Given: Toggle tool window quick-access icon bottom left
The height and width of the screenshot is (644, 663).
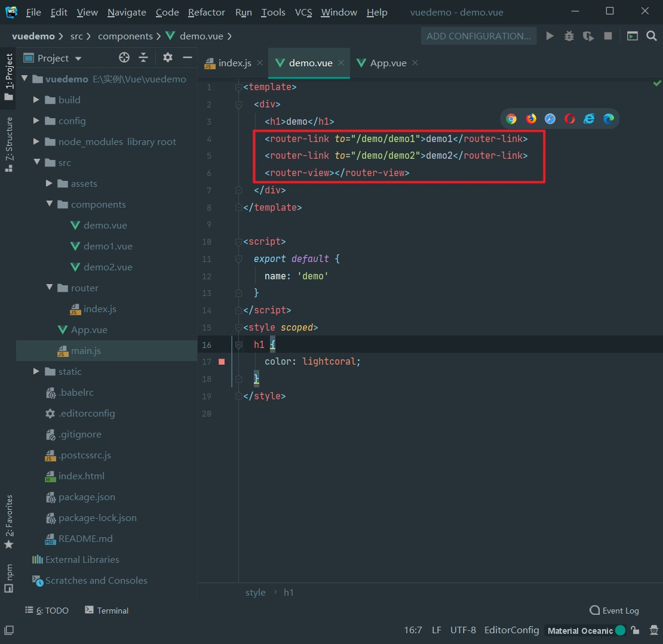Looking at the screenshot, I should 9,630.
